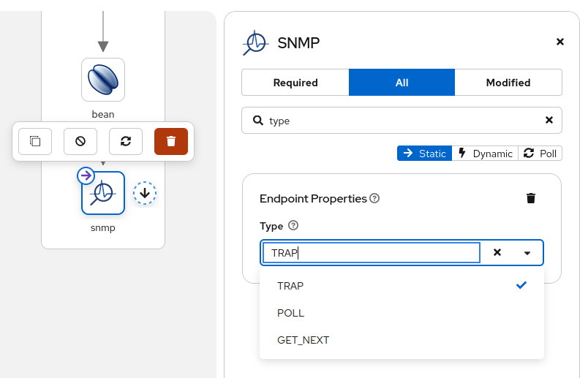This screenshot has width=588, height=378.
Task: Select the snmp node on canvas
Action: 103,193
